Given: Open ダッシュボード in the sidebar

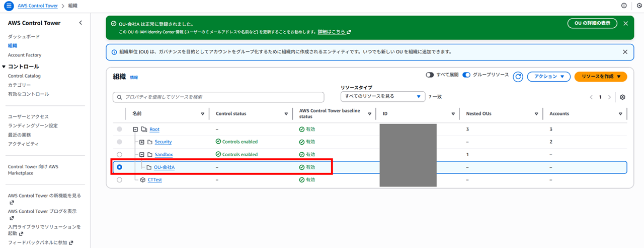Looking at the screenshot, I should 24,37.
